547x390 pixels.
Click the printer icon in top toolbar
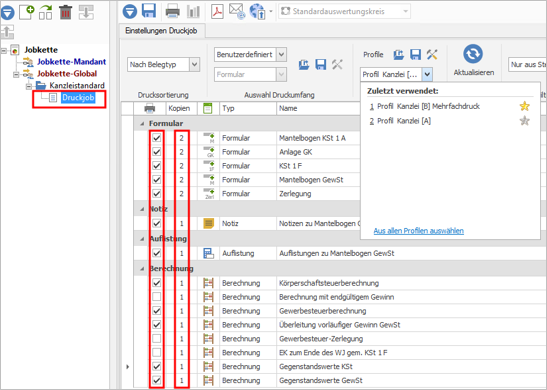[x=172, y=12]
